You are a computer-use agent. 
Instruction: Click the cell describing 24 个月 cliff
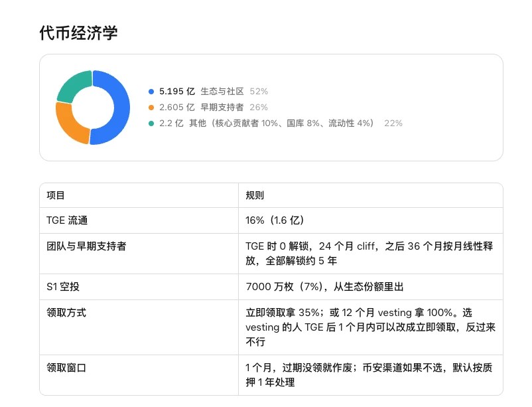tap(371, 254)
